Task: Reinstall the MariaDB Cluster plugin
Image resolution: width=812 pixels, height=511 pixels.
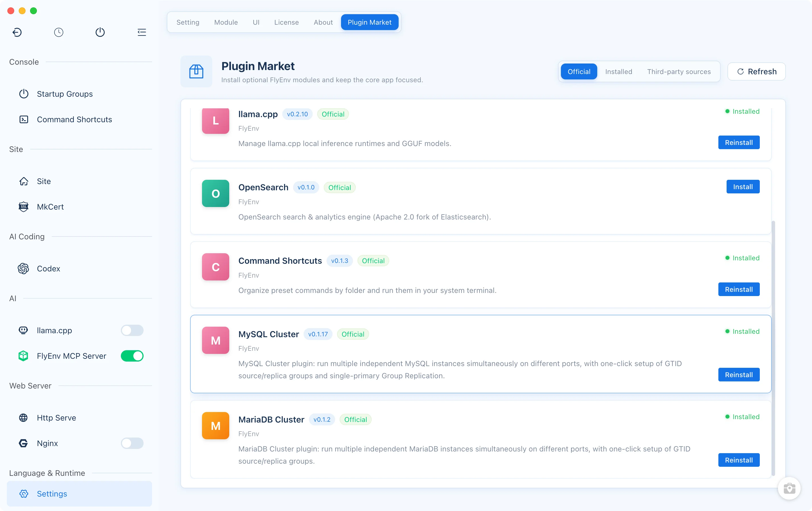Action: [x=739, y=460]
